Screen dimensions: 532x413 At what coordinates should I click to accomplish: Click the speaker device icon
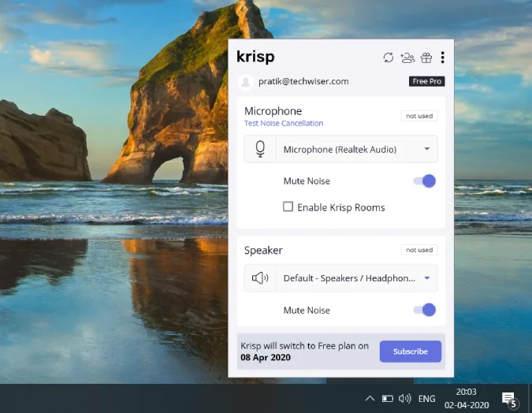point(260,278)
